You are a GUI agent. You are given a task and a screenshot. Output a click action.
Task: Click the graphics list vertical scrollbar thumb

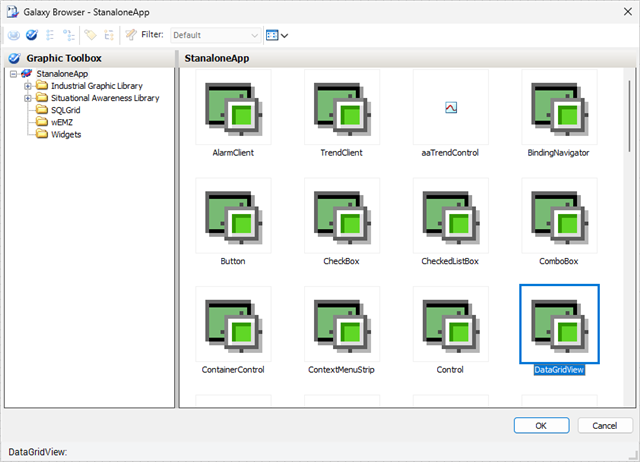[x=629, y=116]
